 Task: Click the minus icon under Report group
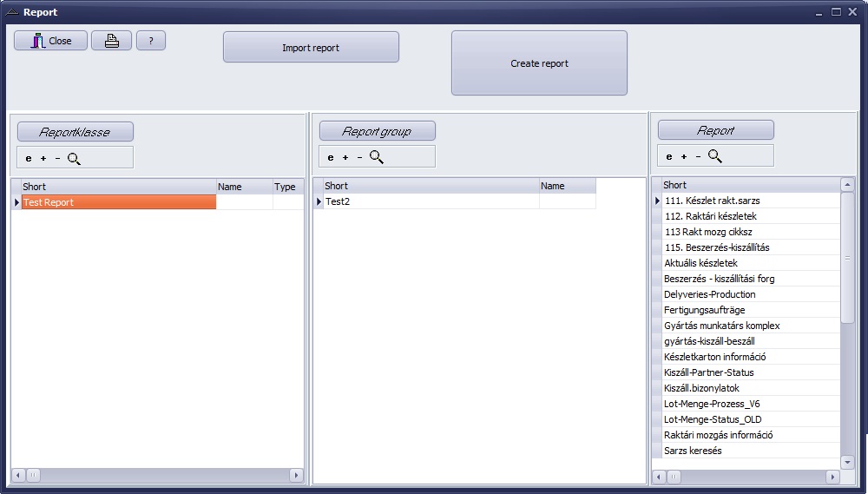[359, 158]
